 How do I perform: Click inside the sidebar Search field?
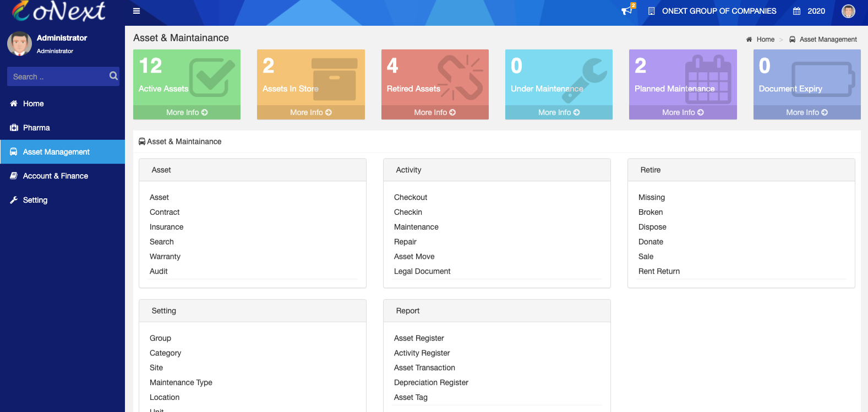tap(55, 77)
